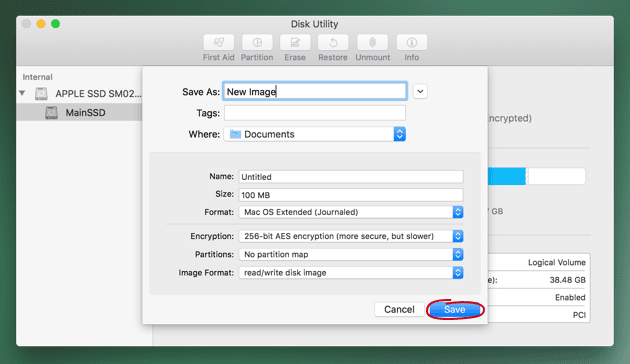Open the Partitions dropdown
630x364 pixels.
click(351, 254)
